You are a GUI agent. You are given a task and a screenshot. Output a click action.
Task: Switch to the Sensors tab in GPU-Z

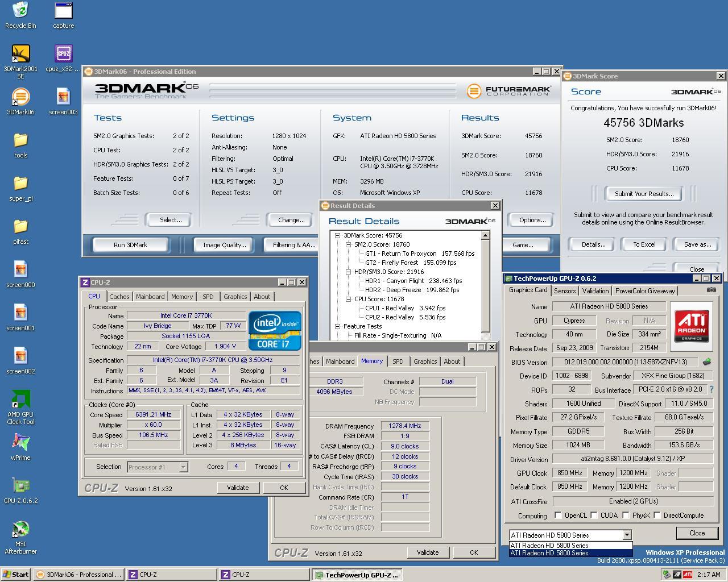(565, 290)
